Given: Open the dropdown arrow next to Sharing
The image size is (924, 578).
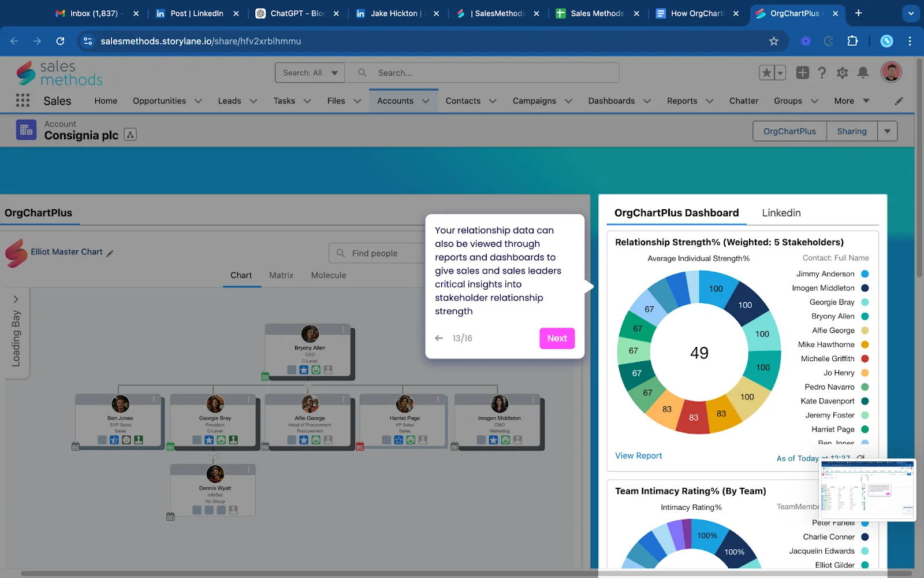Looking at the screenshot, I should coord(887,131).
